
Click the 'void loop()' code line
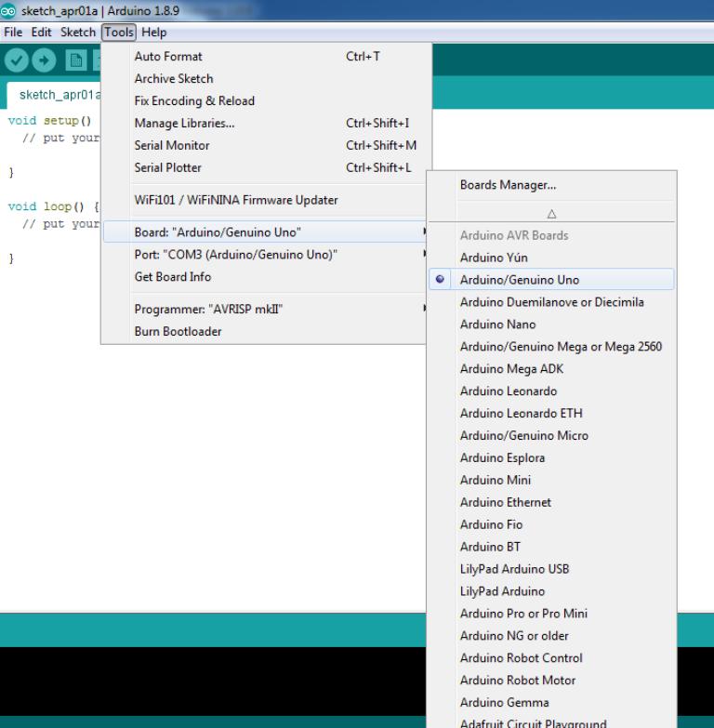[53, 206]
